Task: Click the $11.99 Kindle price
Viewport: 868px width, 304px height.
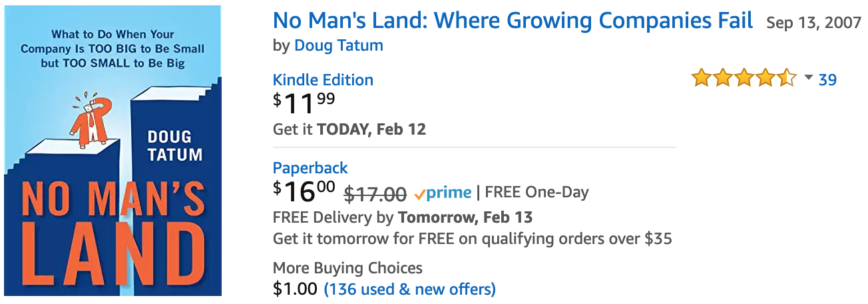Action: 304,103
